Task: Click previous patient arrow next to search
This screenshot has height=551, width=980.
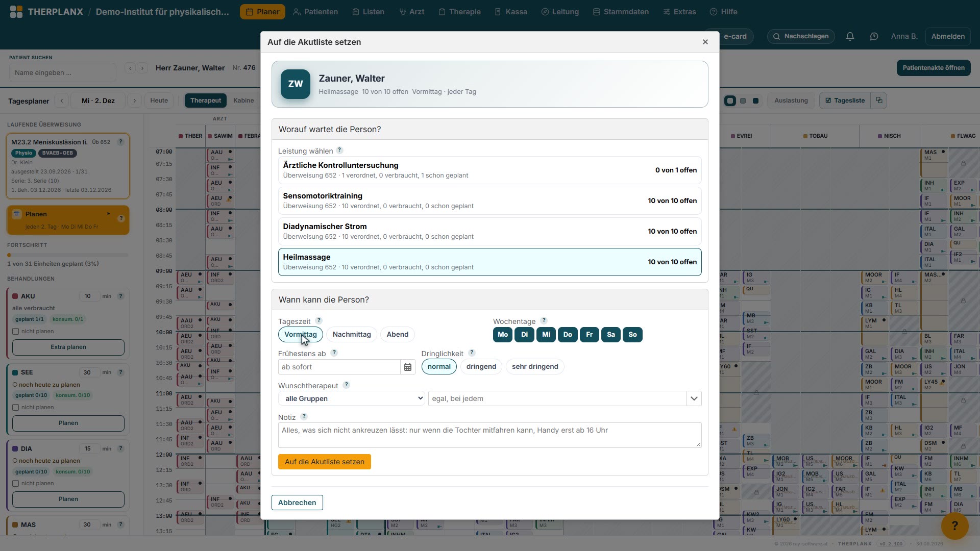Action: tap(130, 68)
